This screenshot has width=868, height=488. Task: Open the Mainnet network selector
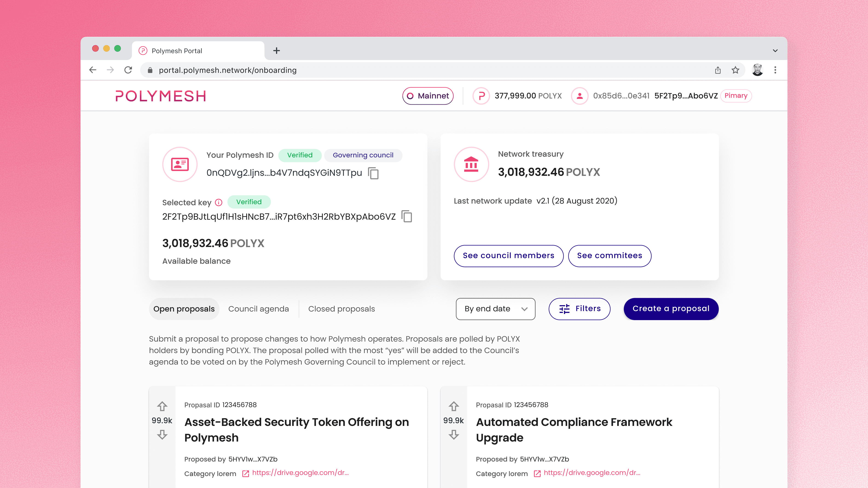(428, 96)
